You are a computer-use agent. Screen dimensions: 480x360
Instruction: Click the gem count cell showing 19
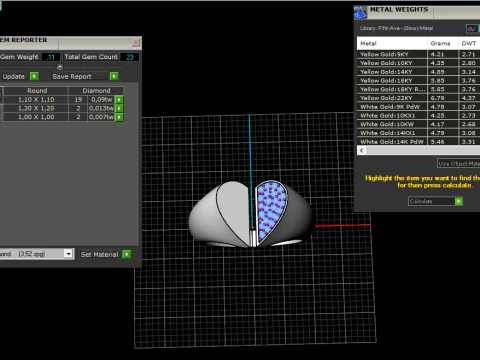[78, 99]
